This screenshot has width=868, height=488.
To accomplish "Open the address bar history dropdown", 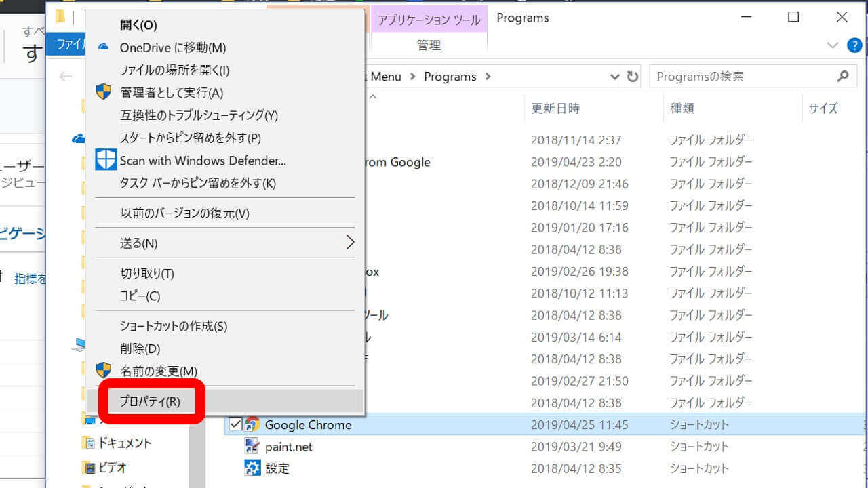I will pos(615,77).
